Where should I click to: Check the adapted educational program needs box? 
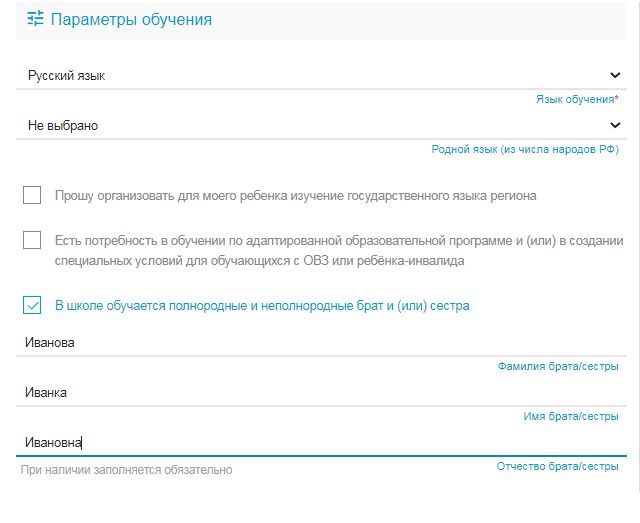point(32,240)
